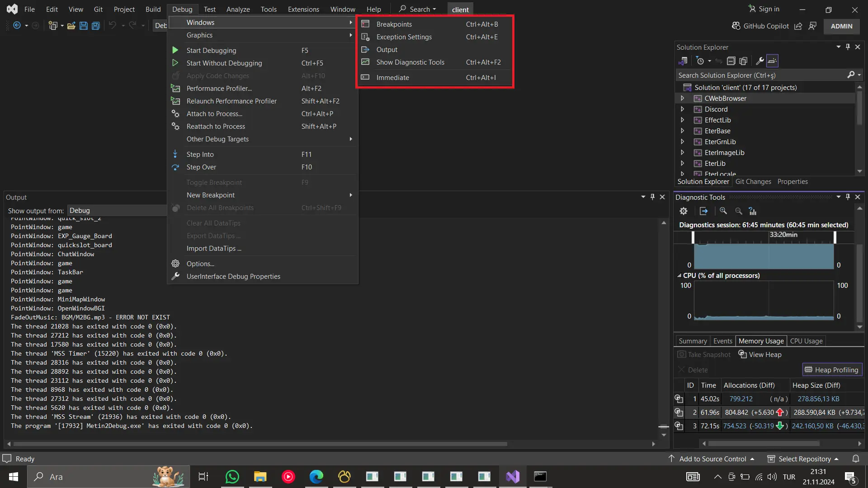Expand the EterBase project node
868x488 pixels.
point(683,131)
